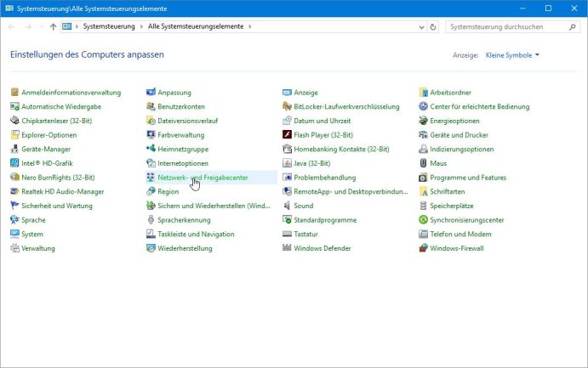
Task: Click the Sicherheit und Wartung flag icon
Action: 14,206
